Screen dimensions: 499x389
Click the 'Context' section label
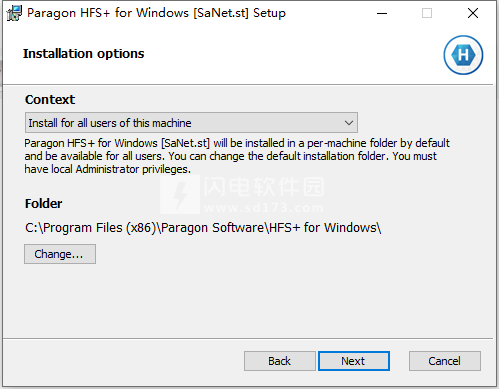(x=50, y=100)
